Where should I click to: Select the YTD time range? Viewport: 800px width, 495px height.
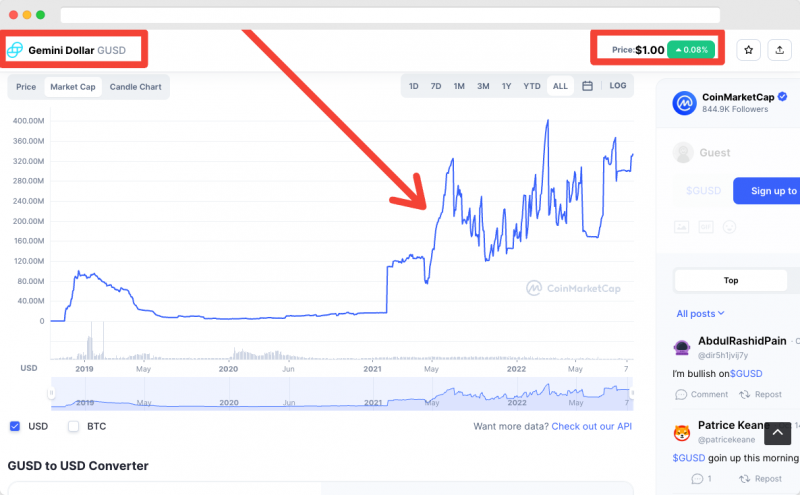pos(532,86)
